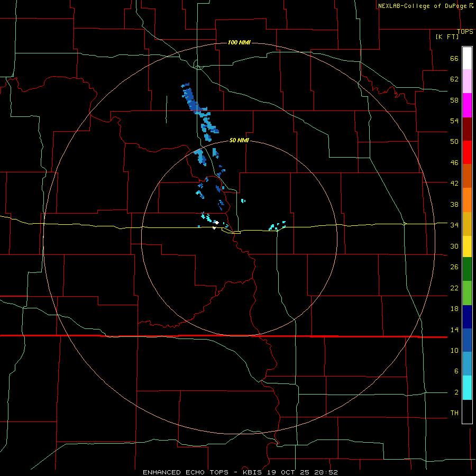Click the white color swatch at 66 kft

[x=467, y=58]
